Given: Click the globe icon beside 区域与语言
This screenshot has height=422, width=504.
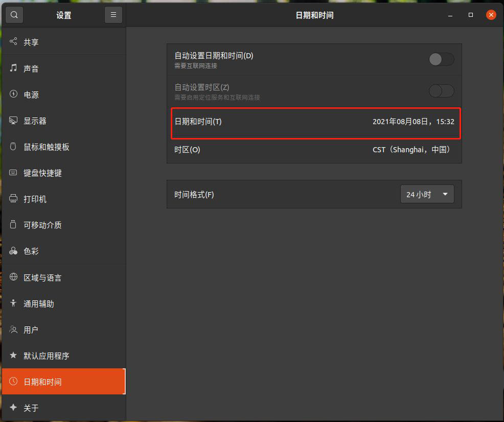Looking at the screenshot, I should tap(13, 277).
